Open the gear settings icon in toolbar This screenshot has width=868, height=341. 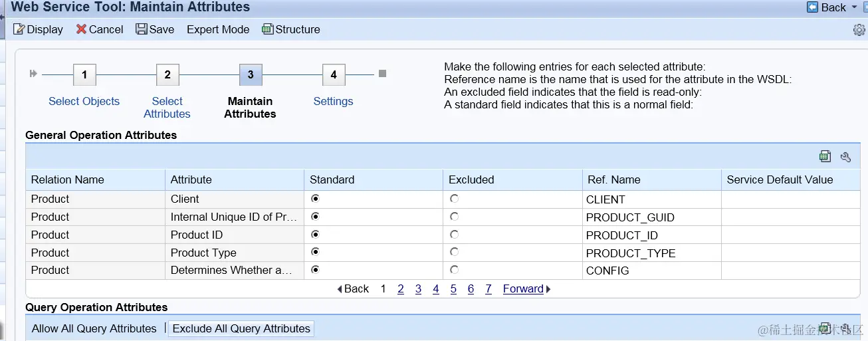tap(859, 30)
